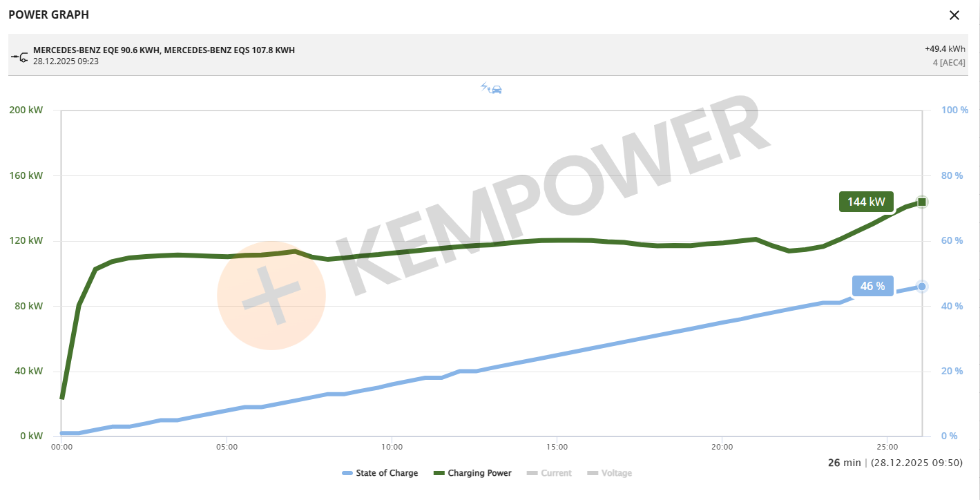This screenshot has height=500, width=980.
Task: Select the Mercedes-Benz EQE session header row
Action: [x=164, y=50]
